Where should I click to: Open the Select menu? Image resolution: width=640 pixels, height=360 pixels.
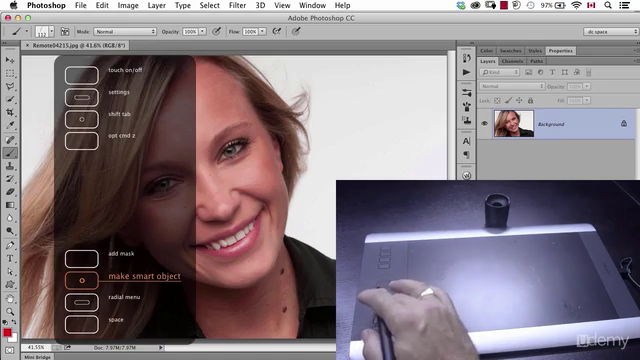point(209,5)
